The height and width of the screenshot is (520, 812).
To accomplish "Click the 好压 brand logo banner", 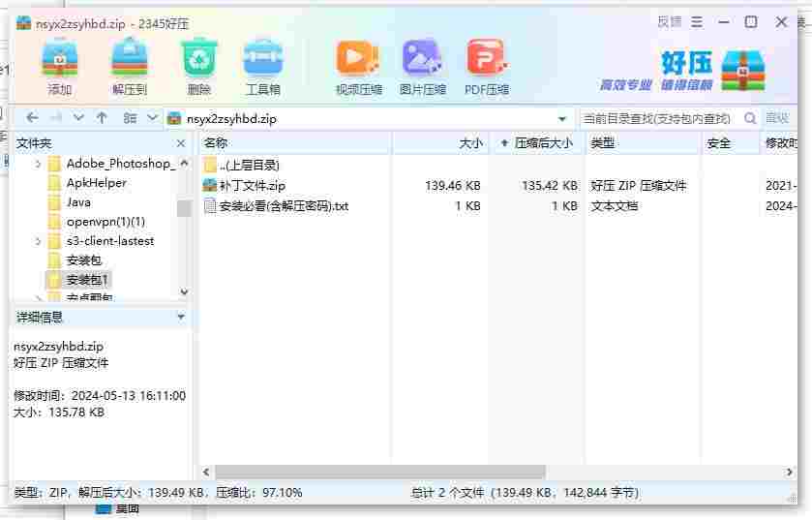I will 682,71.
